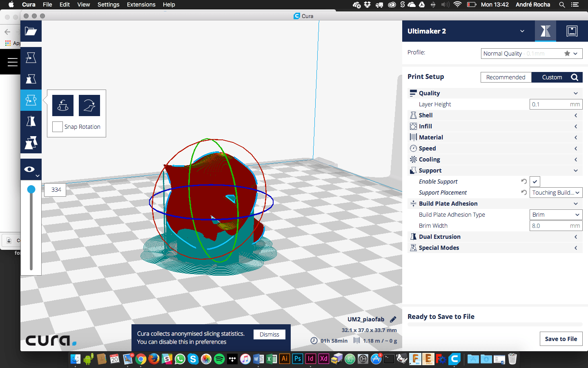This screenshot has width=588, height=368.
Task: Click the layer slider handle
Action: tap(31, 189)
